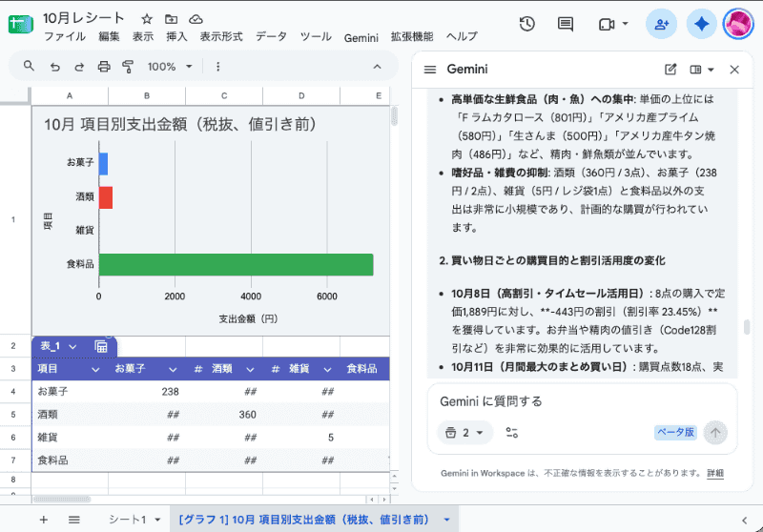Image resolution: width=763 pixels, height=532 pixels.
Task: Select the blue お菓子 bar in the chart
Action: [103, 164]
